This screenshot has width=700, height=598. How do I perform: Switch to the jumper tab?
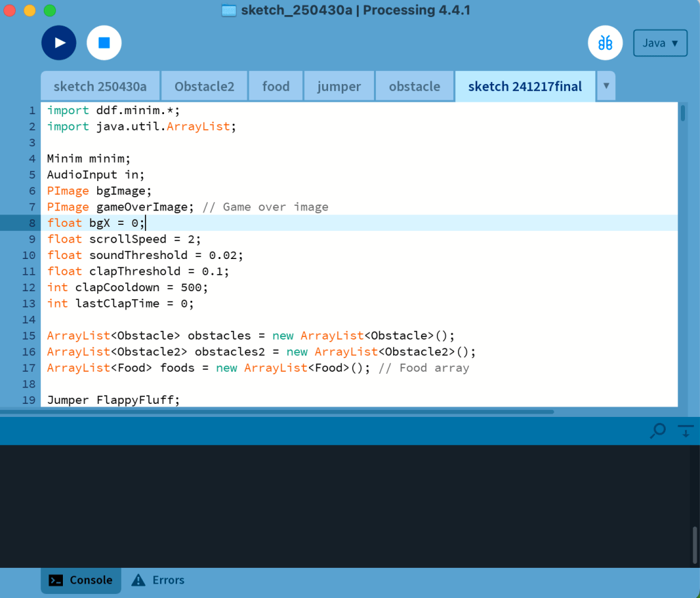click(x=339, y=87)
